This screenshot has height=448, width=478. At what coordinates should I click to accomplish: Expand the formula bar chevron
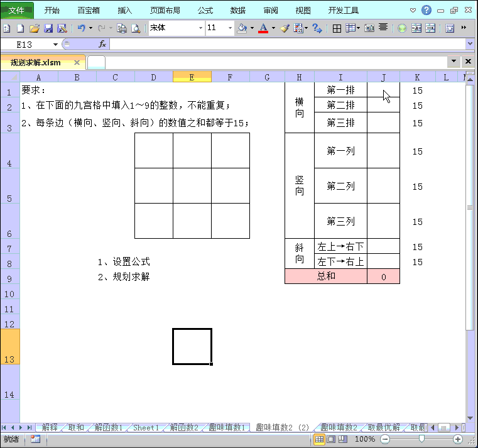click(x=470, y=44)
